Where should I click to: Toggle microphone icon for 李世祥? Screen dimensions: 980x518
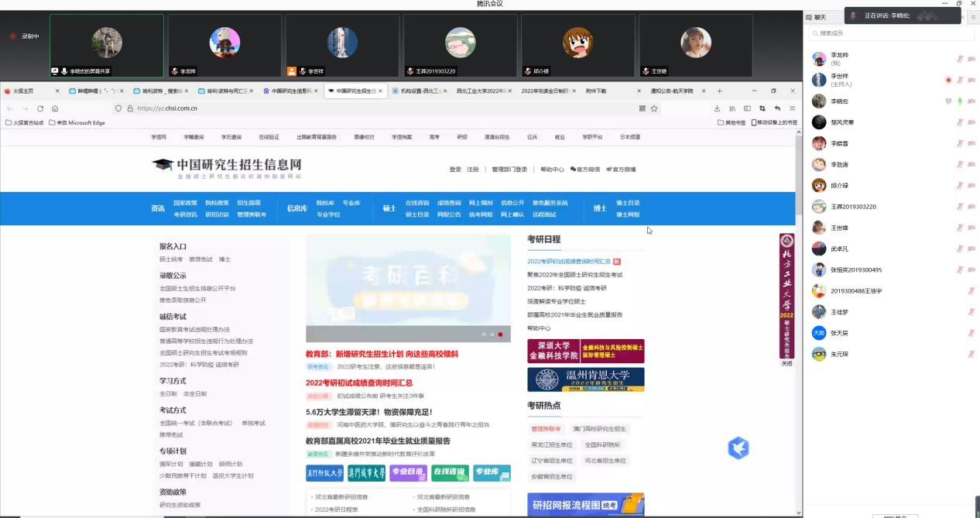coord(960,80)
